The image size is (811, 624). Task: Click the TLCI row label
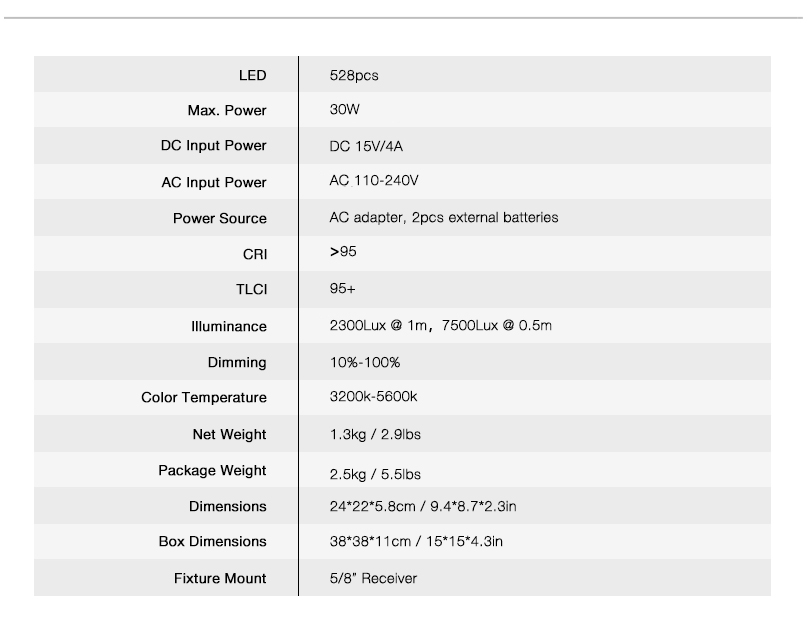[x=249, y=290]
